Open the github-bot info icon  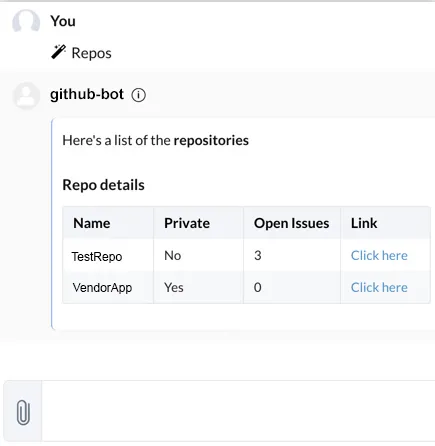tap(138, 95)
